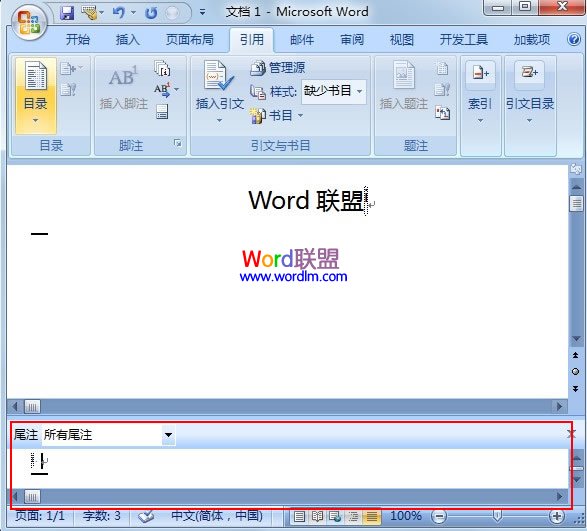Switch to Full Screen Reading view
Image resolution: width=587 pixels, height=531 pixels.
point(317,517)
